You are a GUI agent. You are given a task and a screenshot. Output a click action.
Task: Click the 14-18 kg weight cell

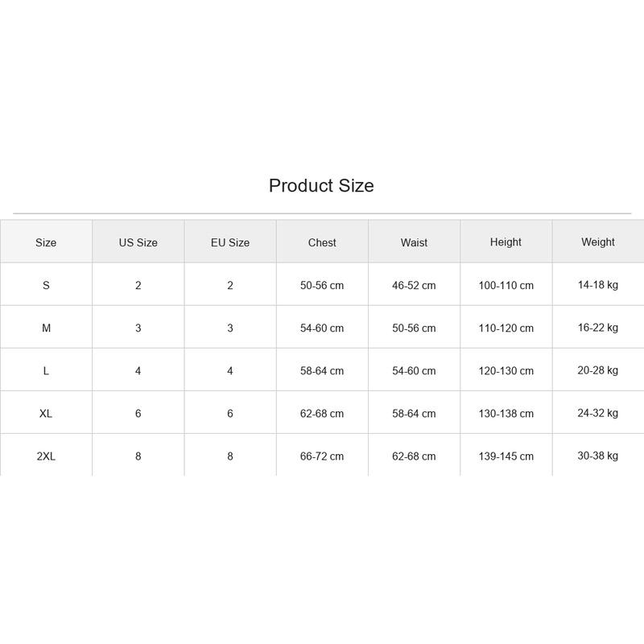click(x=598, y=285)
